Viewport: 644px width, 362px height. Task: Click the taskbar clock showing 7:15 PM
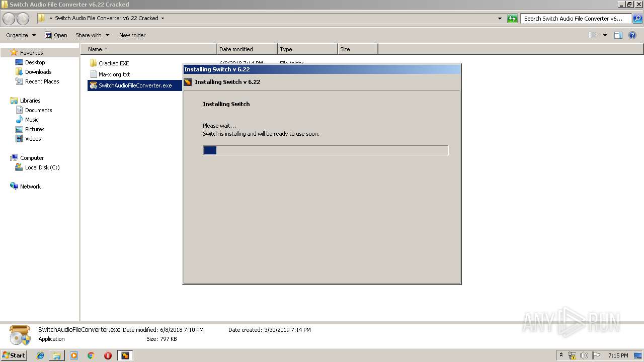pyautogui.click(x=618, y=355)
